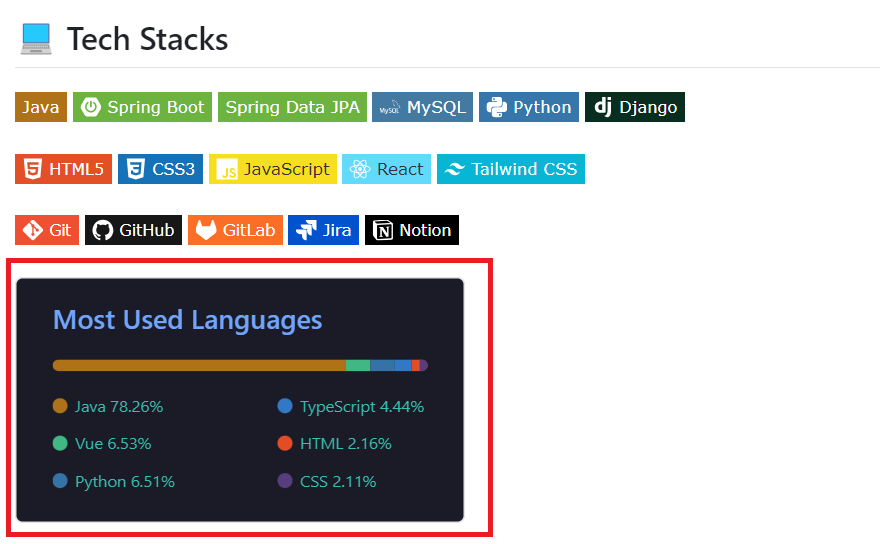This screenshot has width=880, height=544.
Task: Click the Django badge
Action: point(635,107)
